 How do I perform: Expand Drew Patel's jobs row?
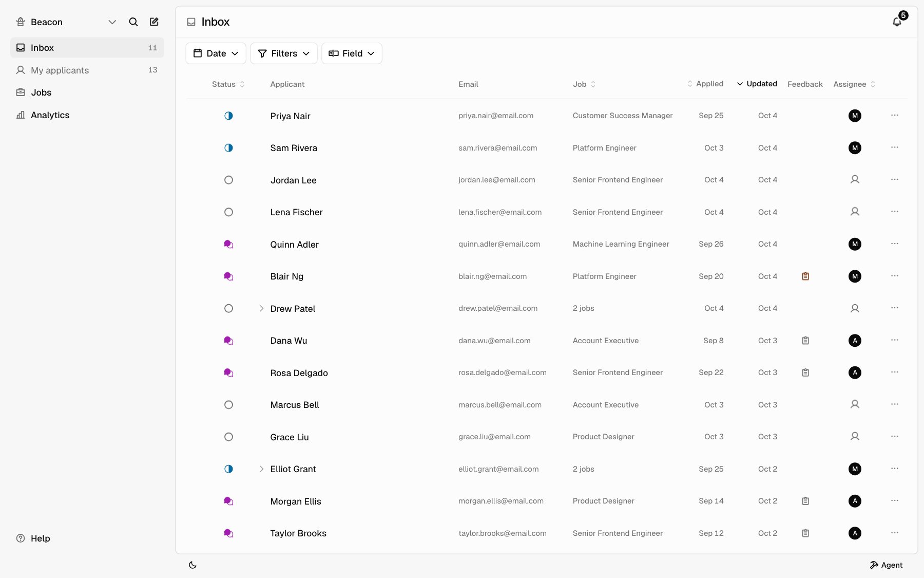261,308
